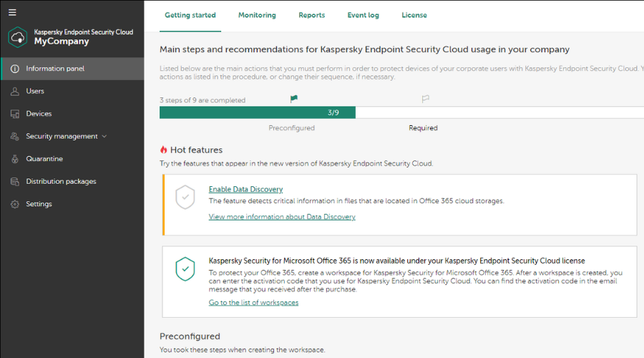Screen dimensions: 644x358
Task: Click the green shield icon for Office 365
Action: coord(185,269)
